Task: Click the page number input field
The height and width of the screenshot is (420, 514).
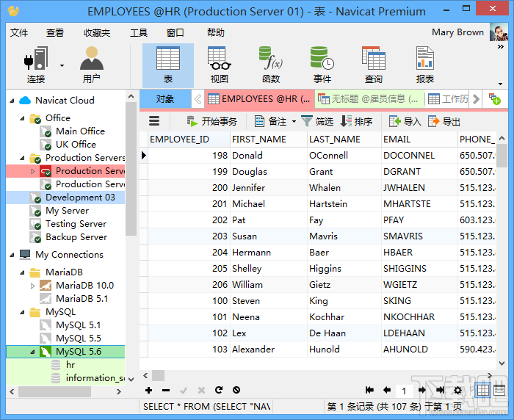Action: [x=404, y=391]
